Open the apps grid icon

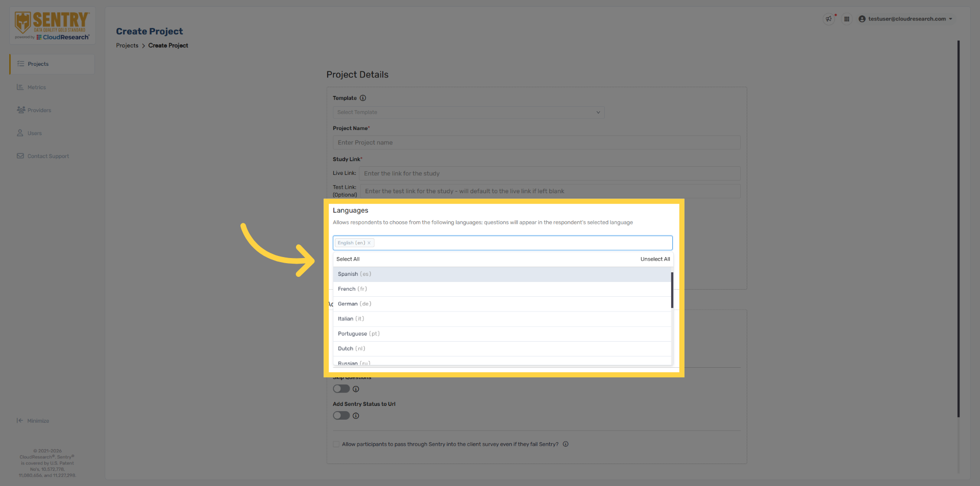pyautogui.click(x=847, y=19)
